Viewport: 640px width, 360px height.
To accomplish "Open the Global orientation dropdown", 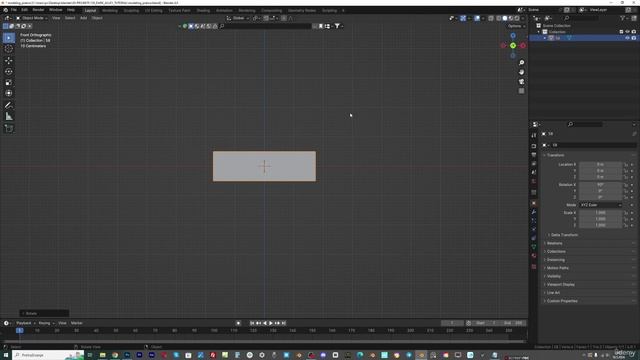I will (238, 18).
